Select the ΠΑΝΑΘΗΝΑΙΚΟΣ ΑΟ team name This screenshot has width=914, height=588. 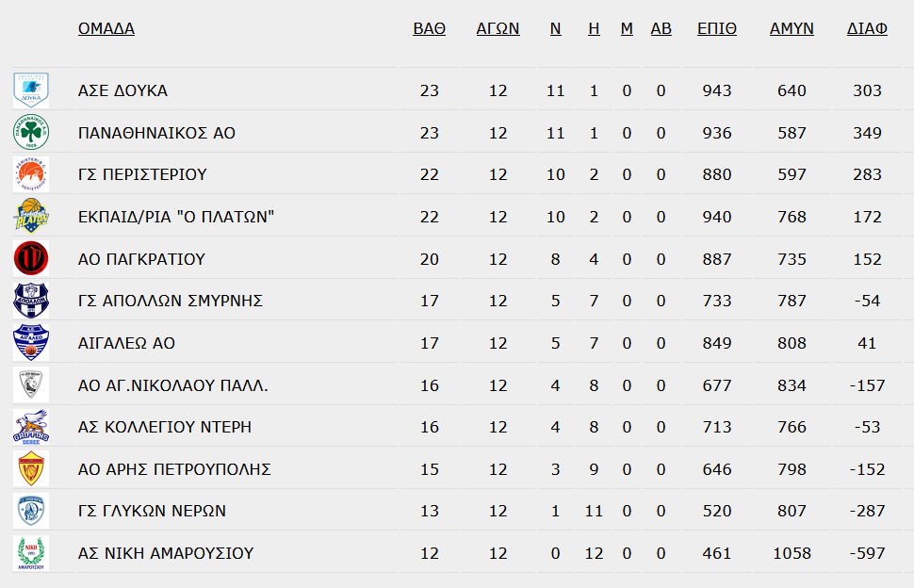(x=156, y=133)
